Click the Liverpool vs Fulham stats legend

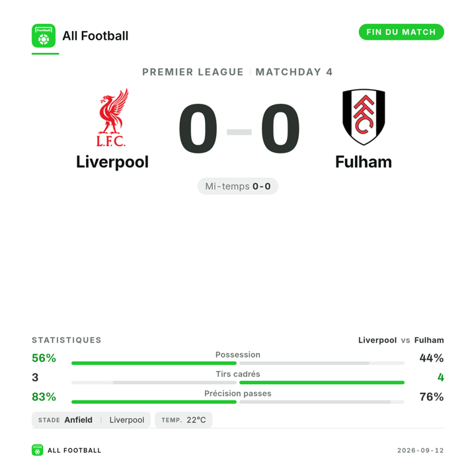coord(401,340)
